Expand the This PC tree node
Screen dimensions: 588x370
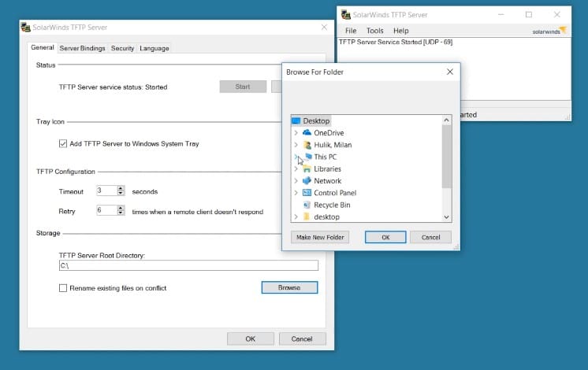point(296,157)
